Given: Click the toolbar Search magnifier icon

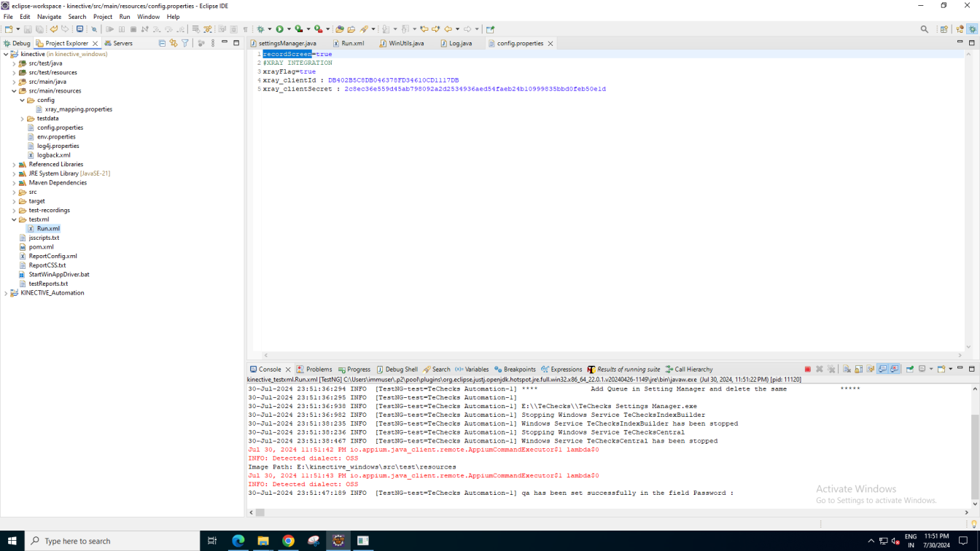Looking at the screenshot, I should [925, 29].
